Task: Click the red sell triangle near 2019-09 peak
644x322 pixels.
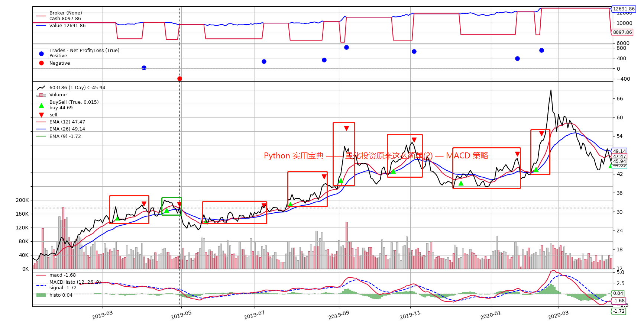Action: (346, 128)
